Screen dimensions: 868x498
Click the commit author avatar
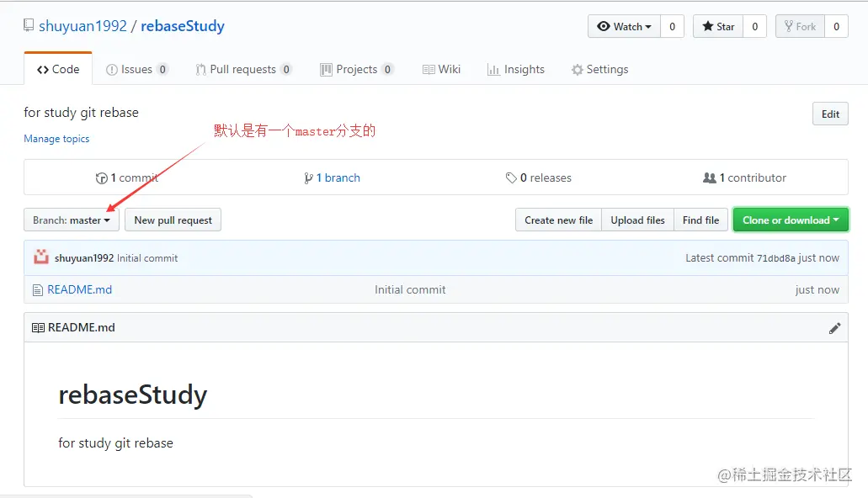pos(40,257)
